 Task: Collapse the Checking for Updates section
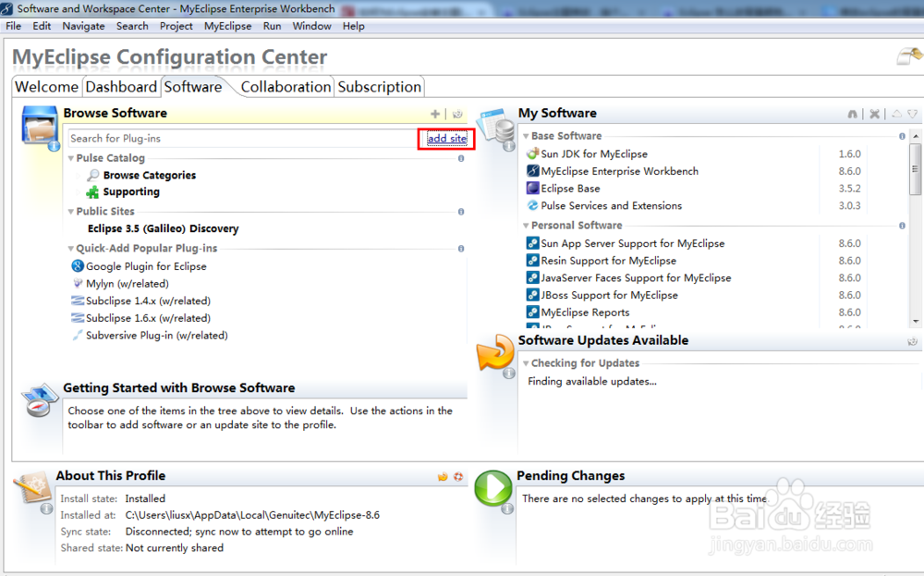pyautogui.click(x=526, y=363)
